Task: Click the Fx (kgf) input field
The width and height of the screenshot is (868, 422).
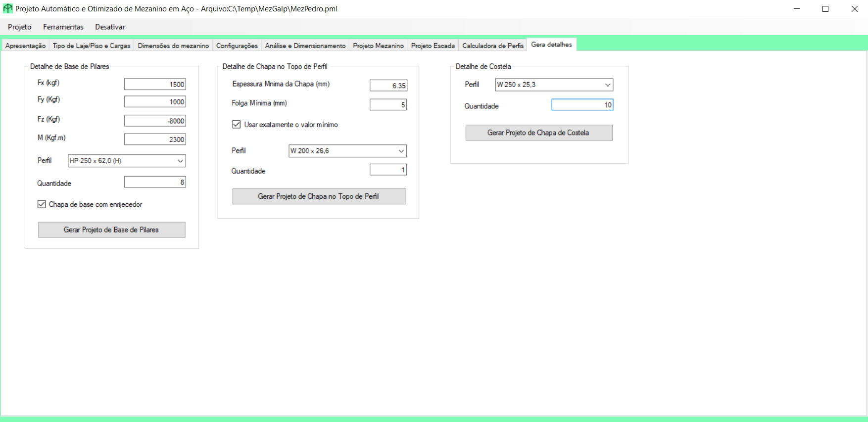Action: point(155,85)
